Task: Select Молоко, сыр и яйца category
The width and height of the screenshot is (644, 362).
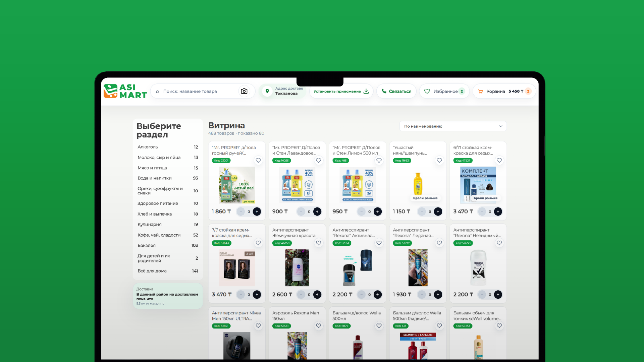Action: [x=168, y=158]
